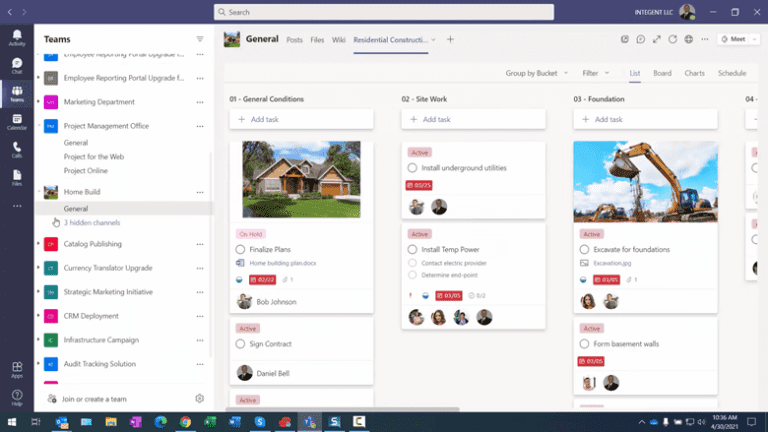Open more options for Home Build team
The height and width of the screenshot is (432, 768).
point(200,192)
